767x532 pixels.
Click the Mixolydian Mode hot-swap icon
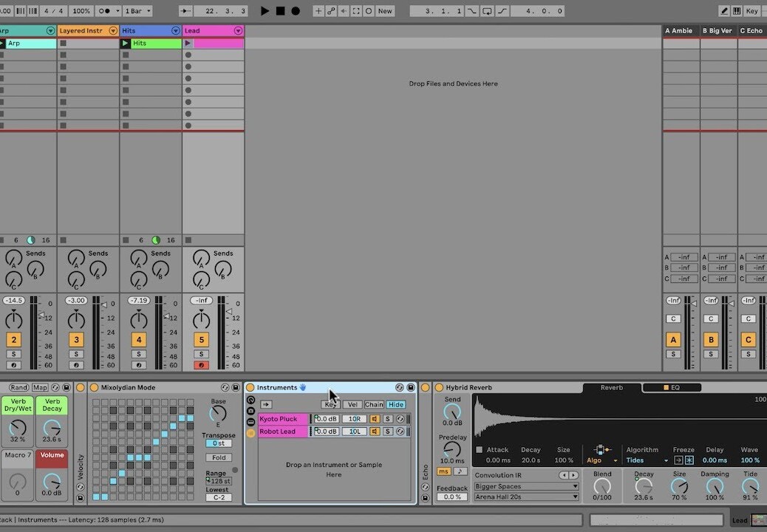pyautogui.click(x=225, y=387)
